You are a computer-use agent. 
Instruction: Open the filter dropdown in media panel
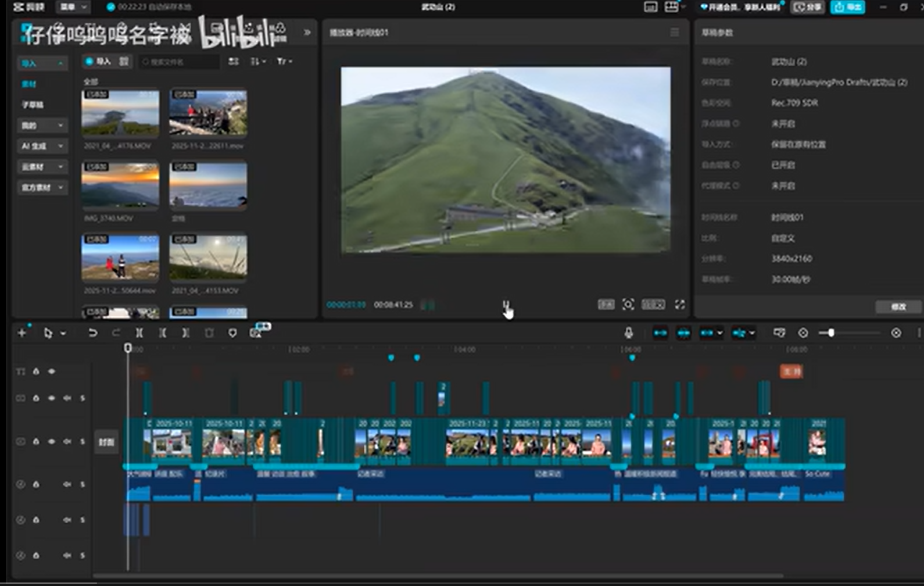[285, 61]
